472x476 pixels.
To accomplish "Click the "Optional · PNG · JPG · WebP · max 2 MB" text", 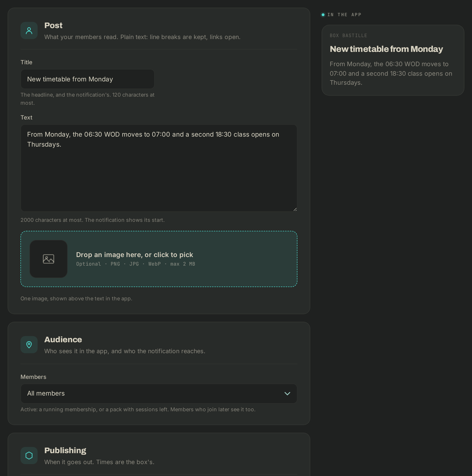I will tap(136, 264).
